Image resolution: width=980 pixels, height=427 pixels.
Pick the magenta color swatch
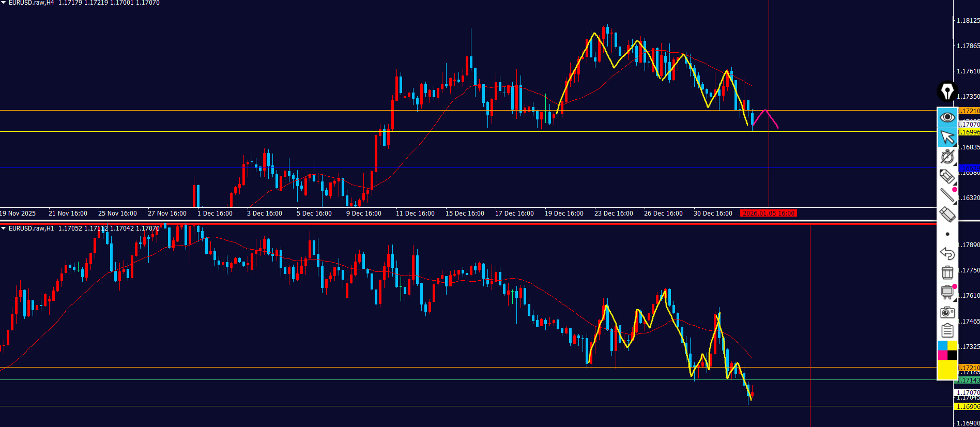pyautogui.click(x=942, y=355)
